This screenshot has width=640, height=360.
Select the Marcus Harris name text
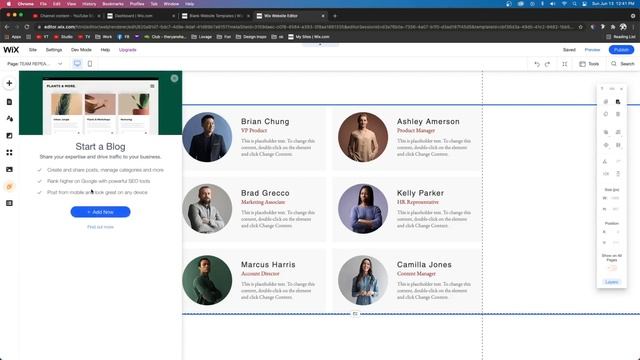(268, 264)
